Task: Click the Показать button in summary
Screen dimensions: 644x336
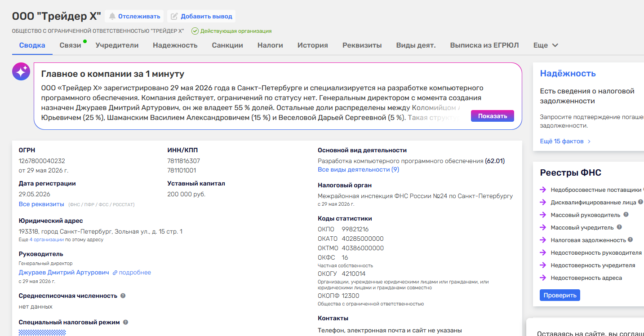Action: (x=493, y=116)
